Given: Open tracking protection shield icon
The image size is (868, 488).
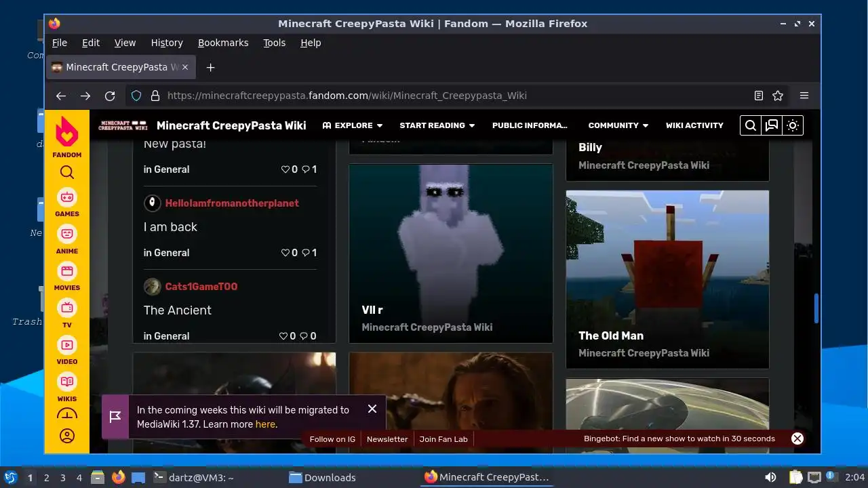Looking at the screenshot, I should click(x=136, y=96).
